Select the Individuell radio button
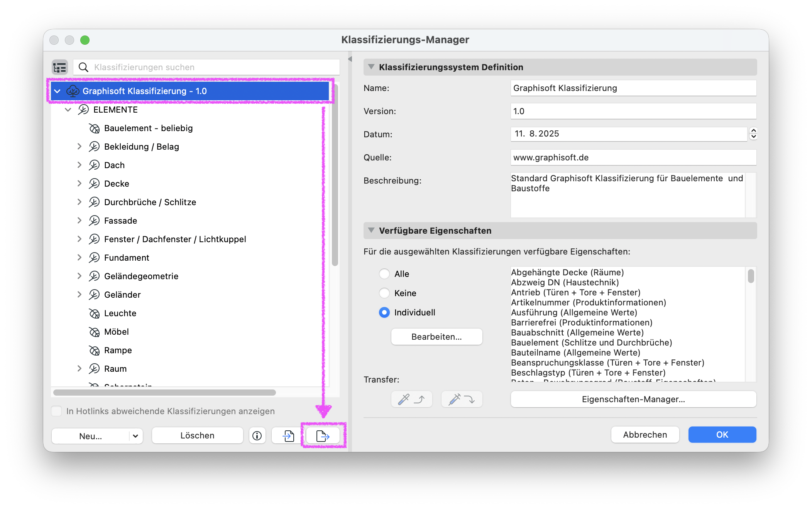The image size is (812, 509). pyautogui.click(x=384, y=312)
